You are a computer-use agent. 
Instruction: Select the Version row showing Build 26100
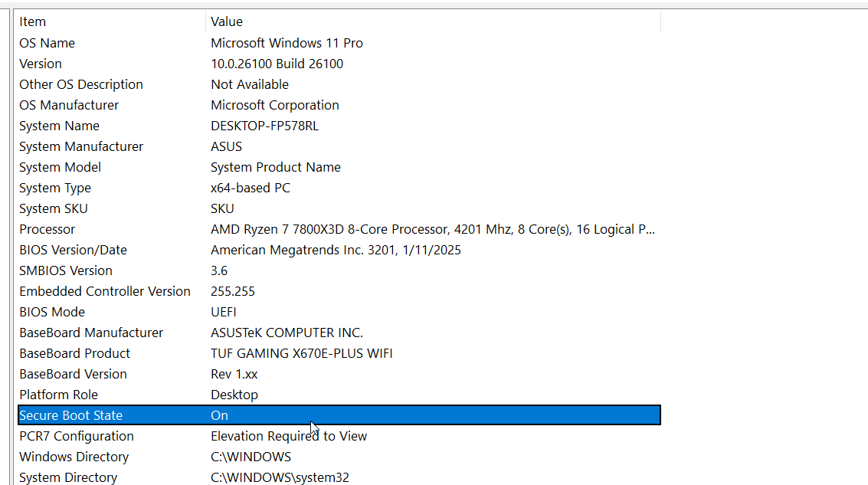[41, 64]
